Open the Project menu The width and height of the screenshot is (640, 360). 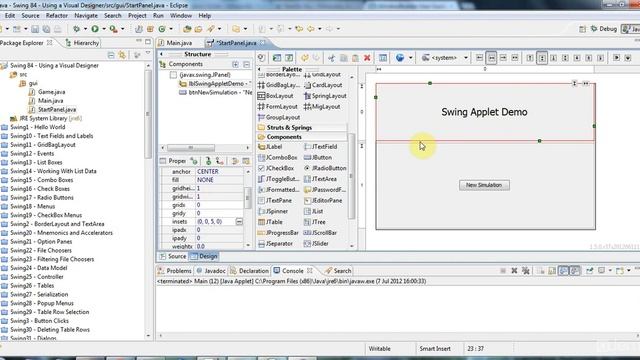coord(137,16)
